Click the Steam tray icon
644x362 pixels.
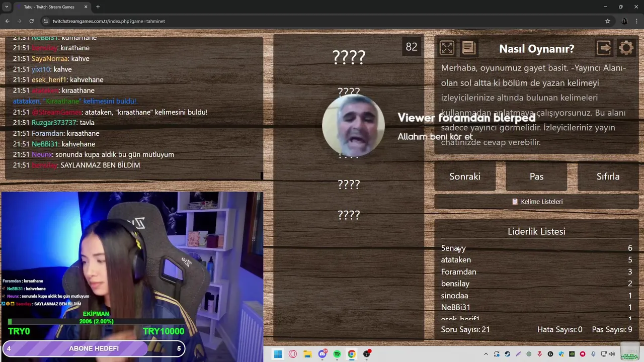[x=507, y=354]
